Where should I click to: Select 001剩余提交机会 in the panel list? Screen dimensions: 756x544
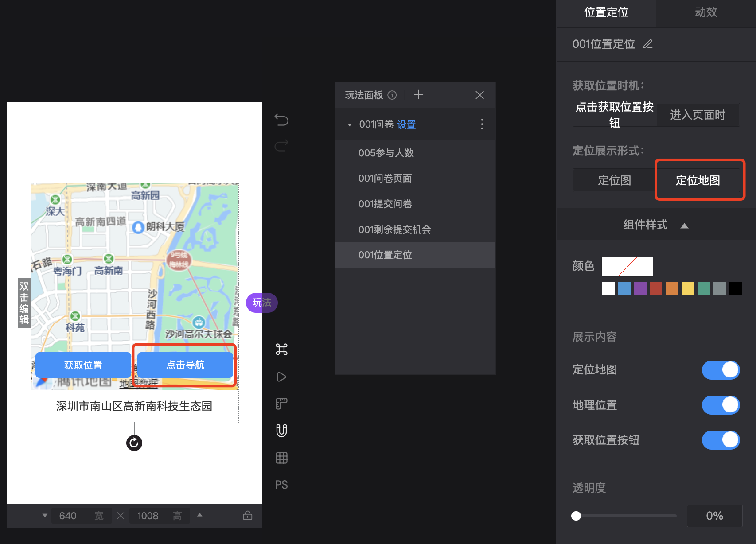pyautogui.click(x=415, y=229)
